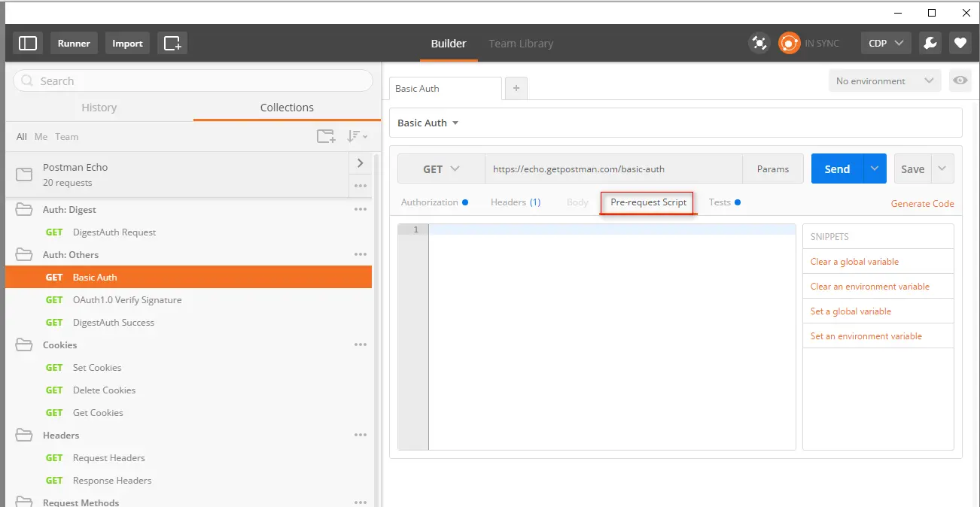This screenshot has height=507, width=980.
Task: Open Headers folder options dots
Action: point(361,435)
